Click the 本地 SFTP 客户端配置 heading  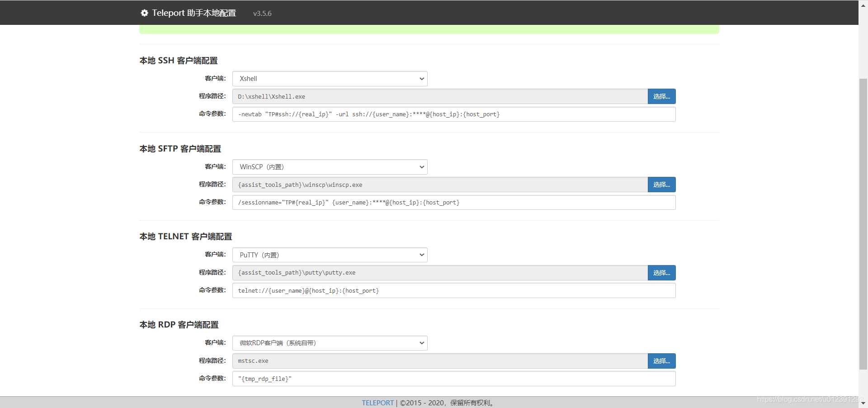(x=180, y=149)
